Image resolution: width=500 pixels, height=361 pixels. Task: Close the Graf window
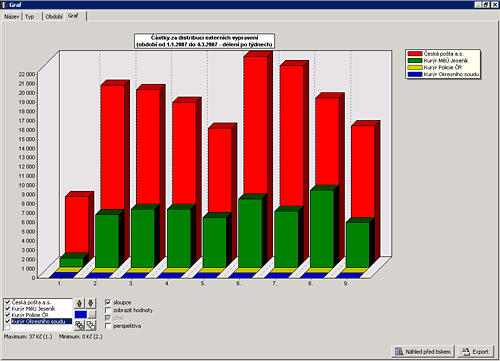click(495, 5)
